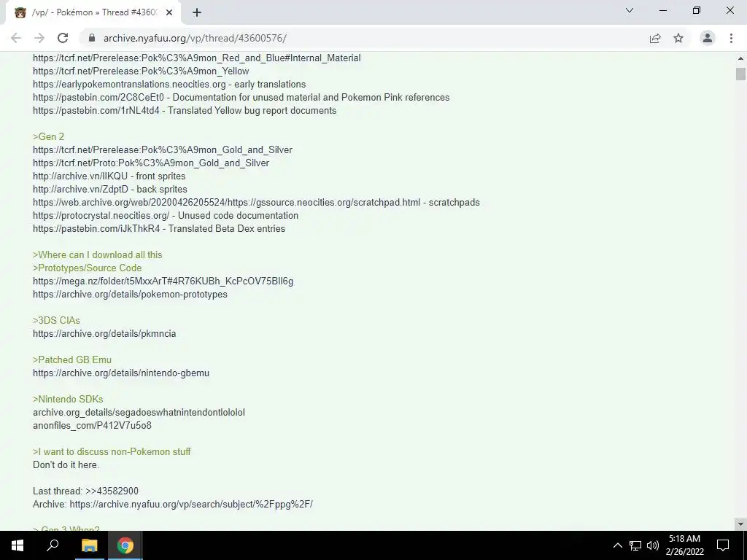Open a new tab with plus button
This screenshot has width=747, height=560.
(x=197, y=12)
